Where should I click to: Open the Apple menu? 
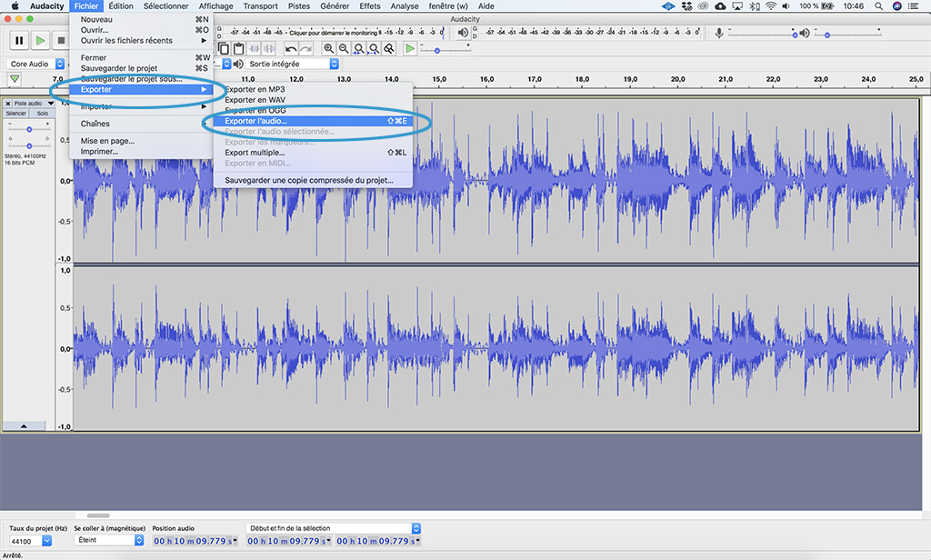15,6
